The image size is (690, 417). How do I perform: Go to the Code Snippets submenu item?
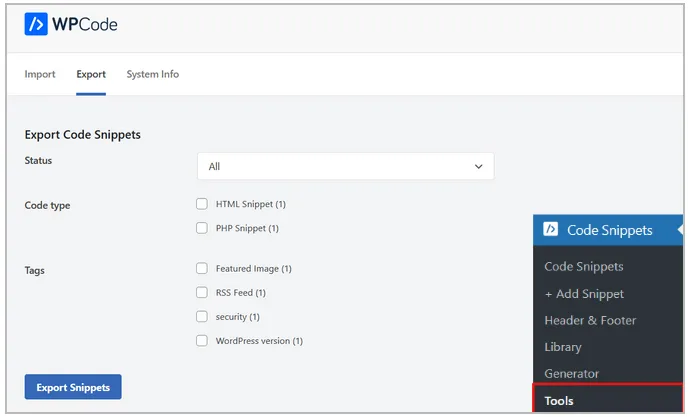click(x=584, y=267)
